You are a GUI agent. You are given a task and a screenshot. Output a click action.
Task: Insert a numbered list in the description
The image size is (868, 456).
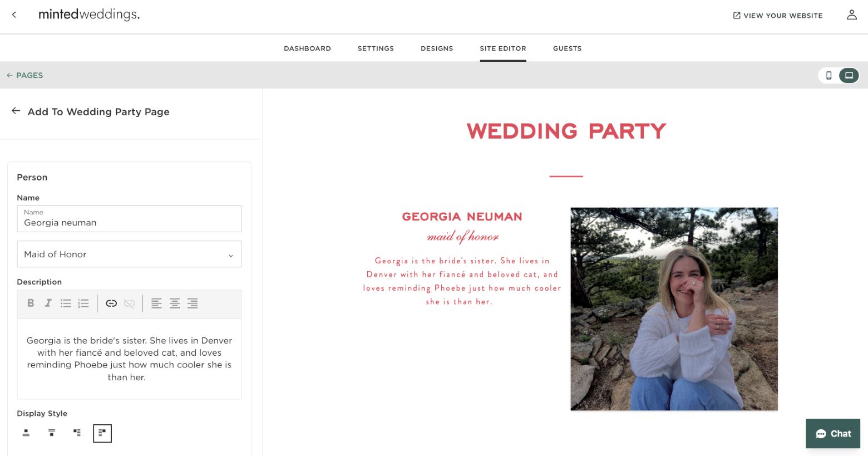pyautogui.click(x=83, y=303)
